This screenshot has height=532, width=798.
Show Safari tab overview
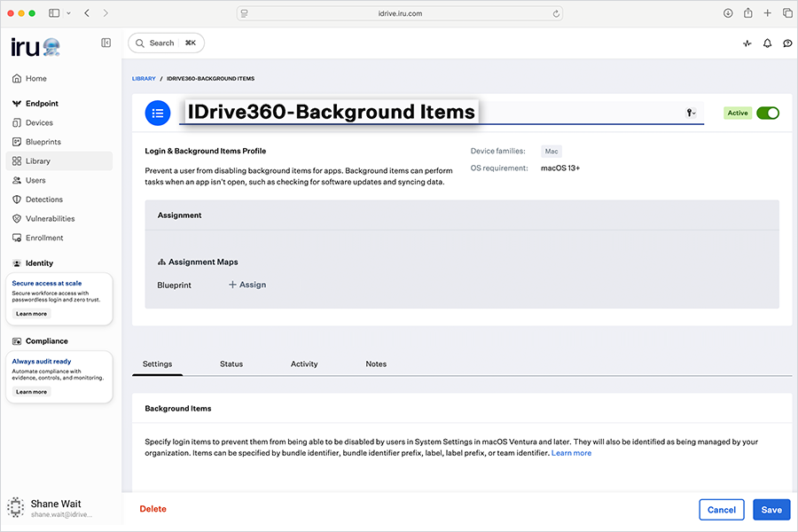click(x=787, y=13)
